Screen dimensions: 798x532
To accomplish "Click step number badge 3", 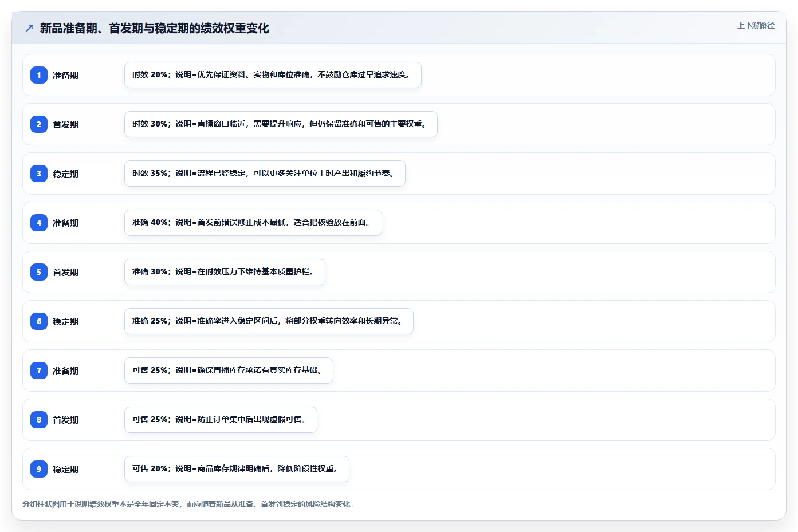I will click(x=39, y=174).
